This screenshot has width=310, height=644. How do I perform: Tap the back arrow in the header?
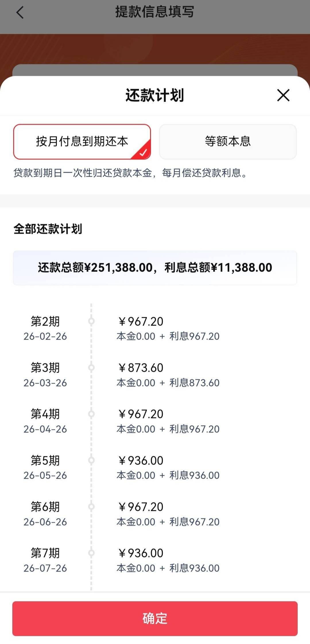(20, 13)
